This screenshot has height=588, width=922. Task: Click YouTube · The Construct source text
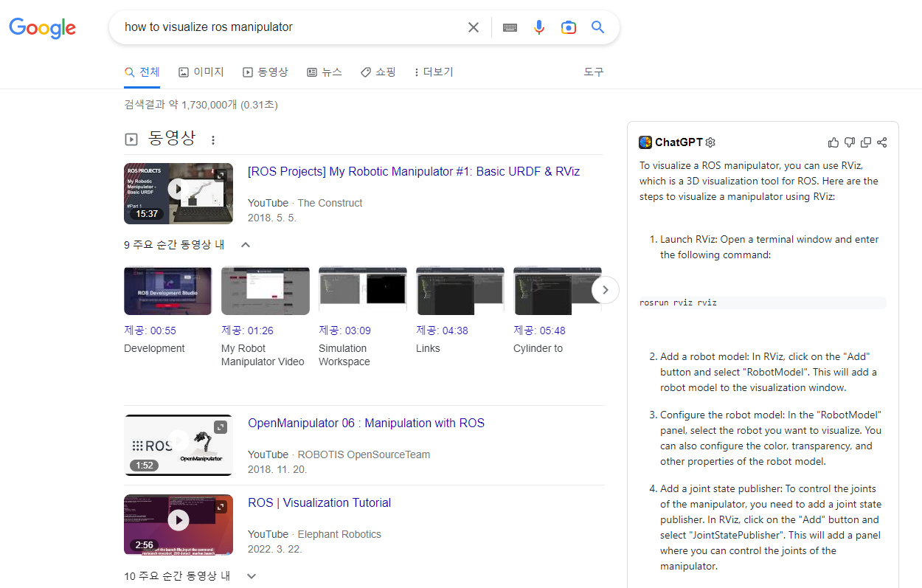(x=305, y=203)
